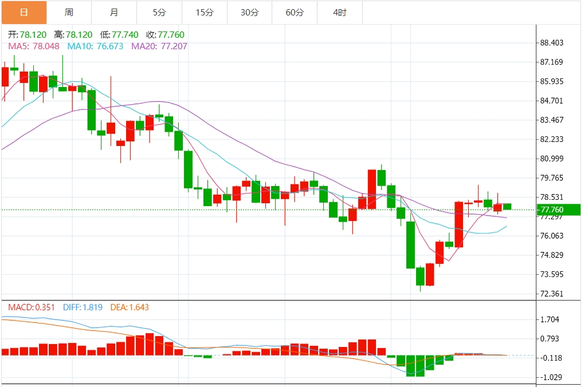
Task: Click the 80.999 price axis label
Action: point(552,159)
